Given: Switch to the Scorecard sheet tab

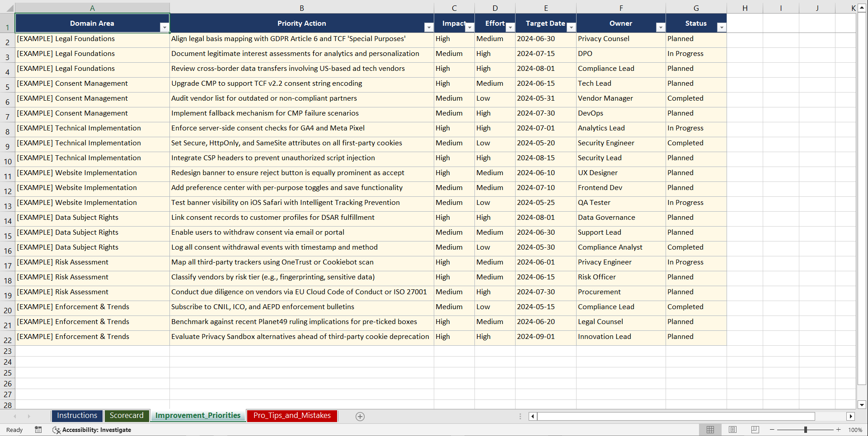Looking at the screenshot, I should pos(127,416).
